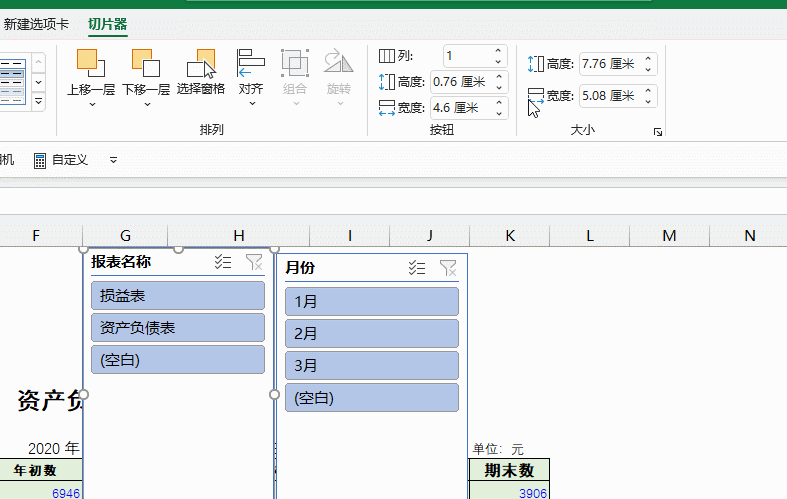
Task: Decrease the button column count (列)
Action: [498, 61]
